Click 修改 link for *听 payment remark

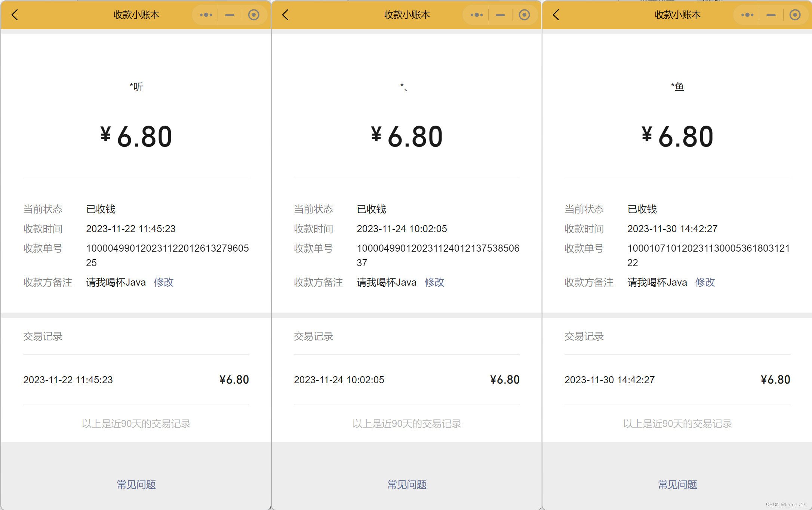pos(164,282)
